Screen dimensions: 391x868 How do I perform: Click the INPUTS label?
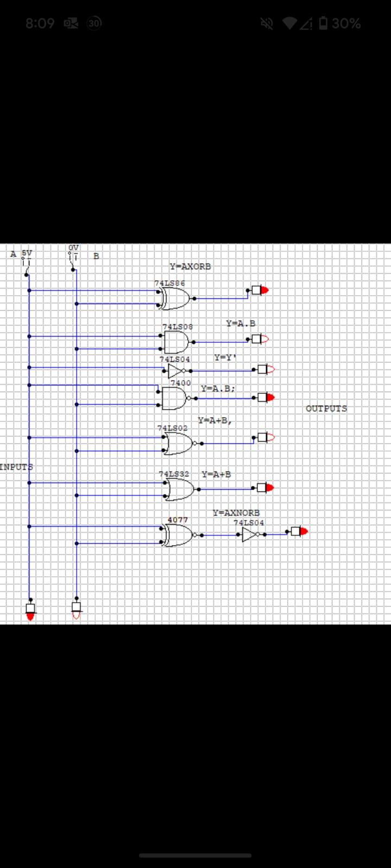click(x=16, y=467)
